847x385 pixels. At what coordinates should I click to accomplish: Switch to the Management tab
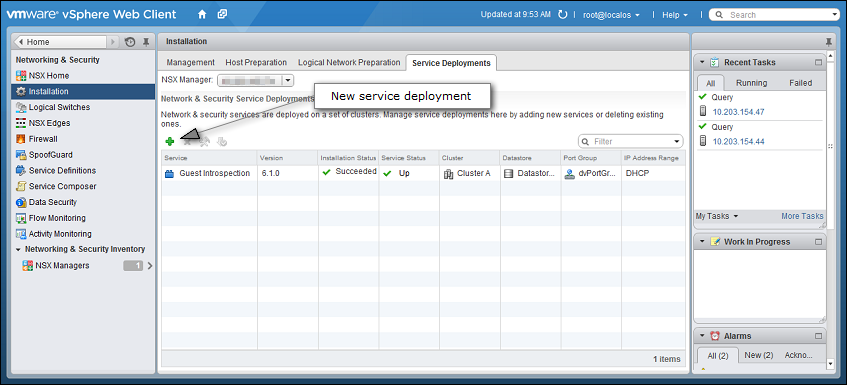pos(190,63)
